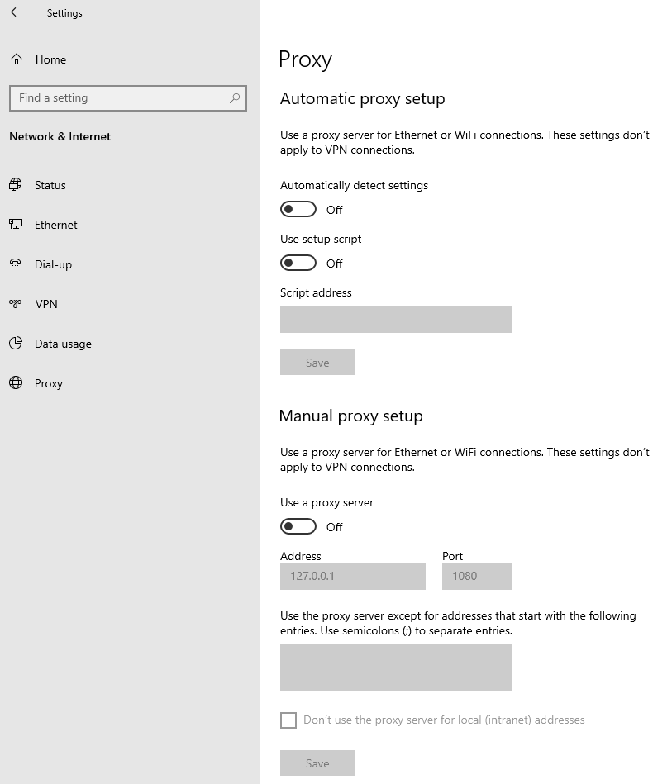Click the proxy exceptions text area
This screenshot has height=784, width=672.
396,668
